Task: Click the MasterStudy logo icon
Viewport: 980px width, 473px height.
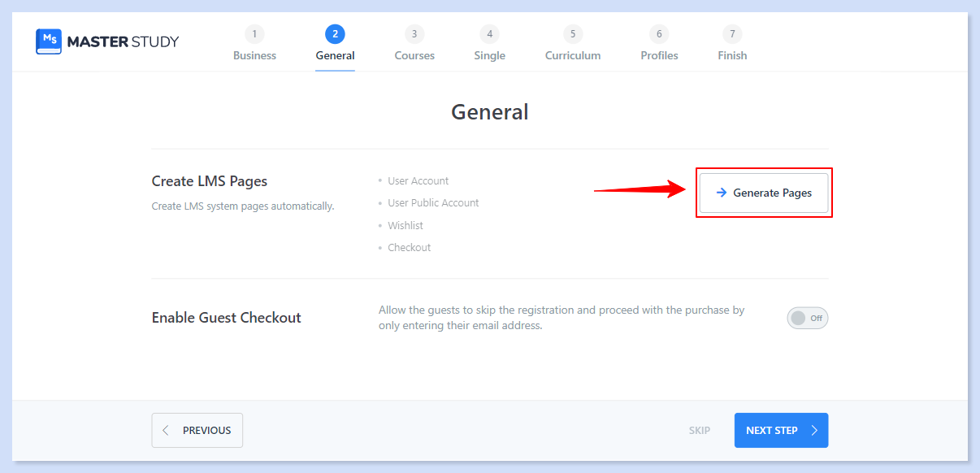Action: pyautogui.click(x=49, y=41)
